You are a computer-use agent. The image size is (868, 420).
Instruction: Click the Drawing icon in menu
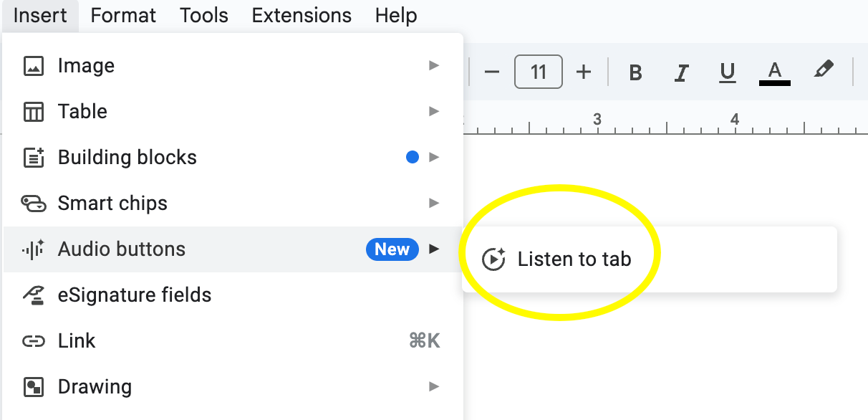coord(34,387)
